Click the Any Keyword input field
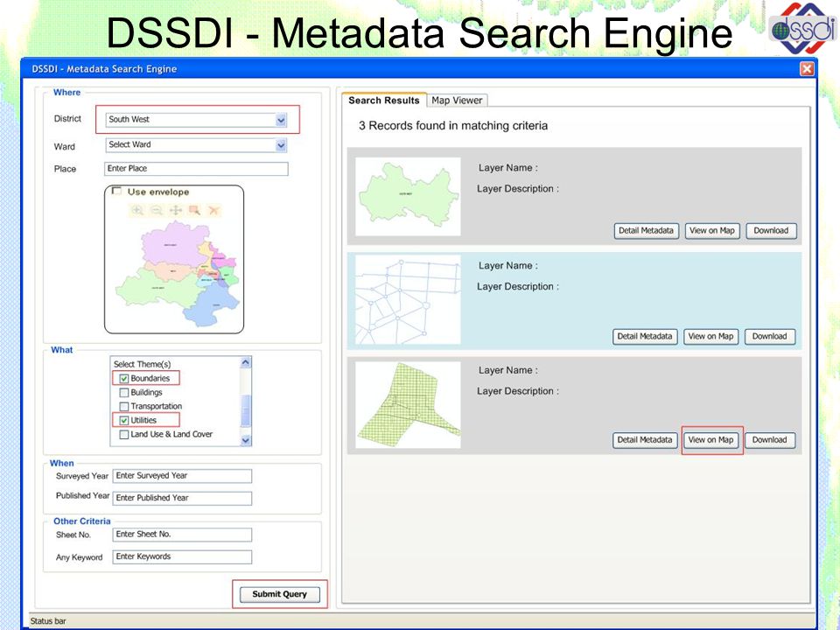 [x=182, y=557]
